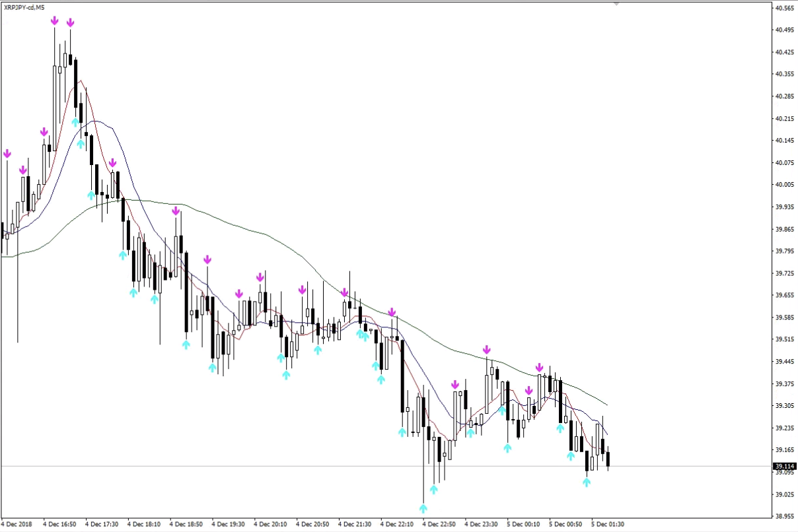798x532 pixels.
Task: Select the current price label 39.114
Action: tap(784, 466)
